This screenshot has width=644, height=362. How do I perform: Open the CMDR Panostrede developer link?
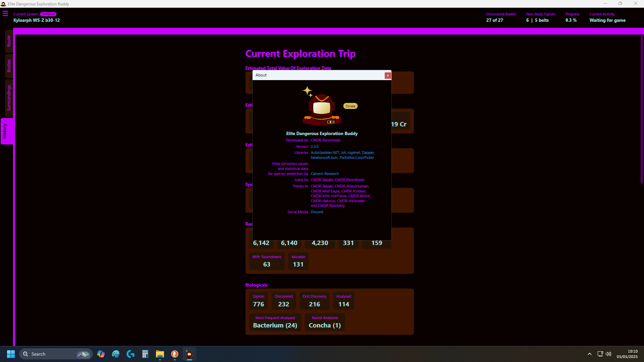[325, 140]
